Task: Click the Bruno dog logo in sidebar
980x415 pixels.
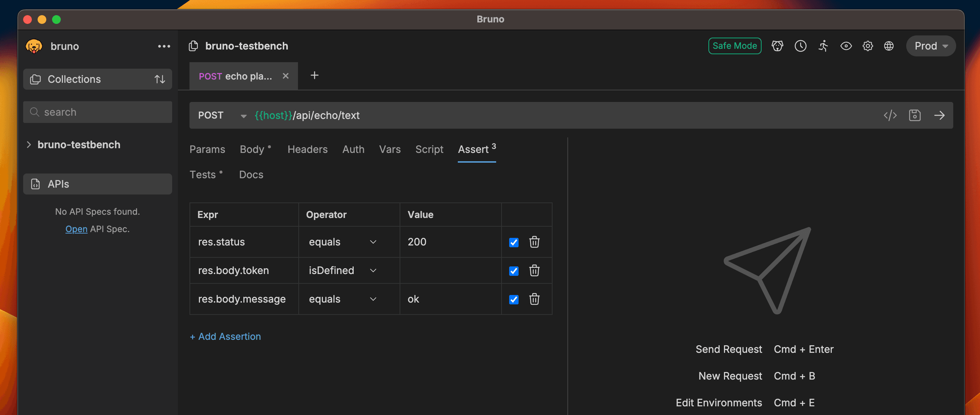Action: click(x=34, y=46)
